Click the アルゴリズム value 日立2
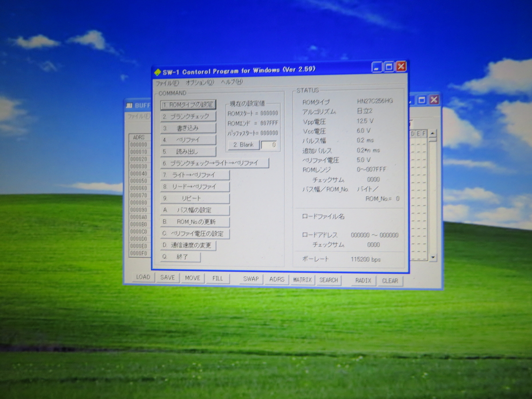The width and height of the screenshot is (532, 399). [x=364, y=111]
